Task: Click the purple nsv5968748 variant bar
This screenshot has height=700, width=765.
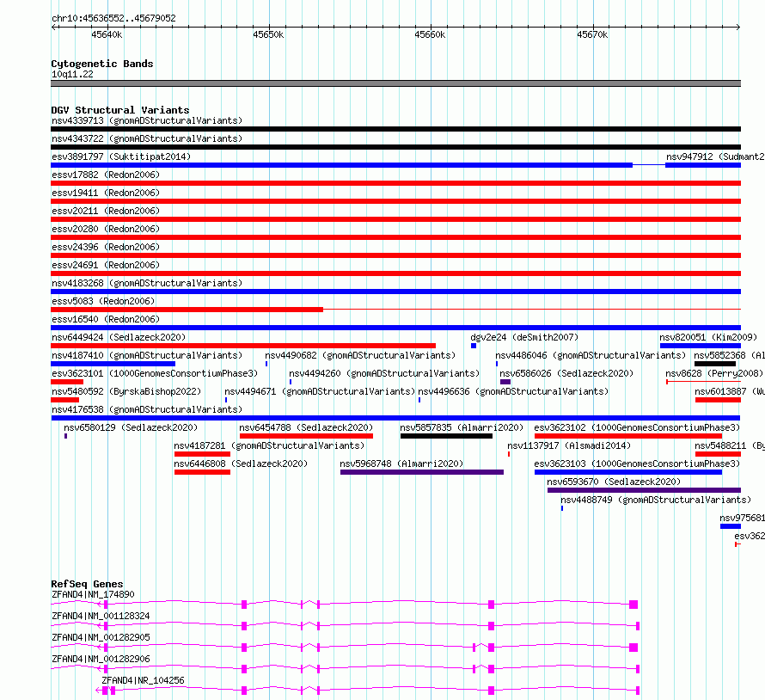Action: click(x=422, y=472)
